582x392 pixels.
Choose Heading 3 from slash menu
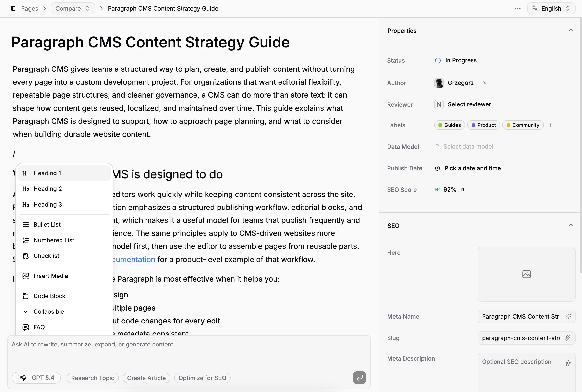click(64, 205)
